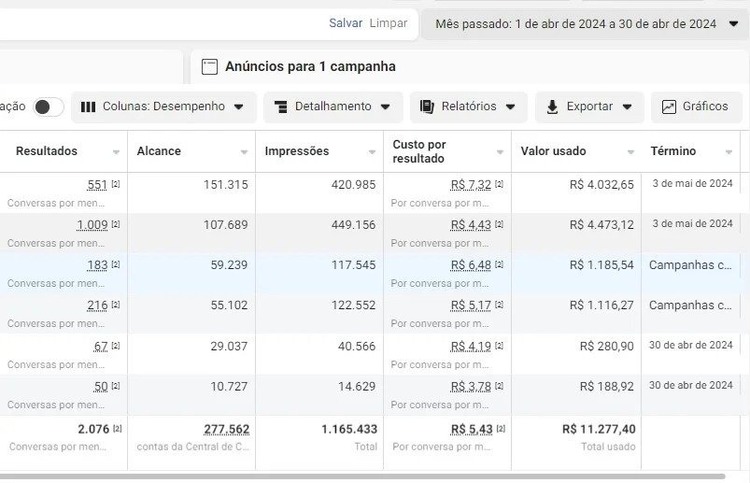Click the 1.009 results link
750x483 pixels.
click(92, 225)
